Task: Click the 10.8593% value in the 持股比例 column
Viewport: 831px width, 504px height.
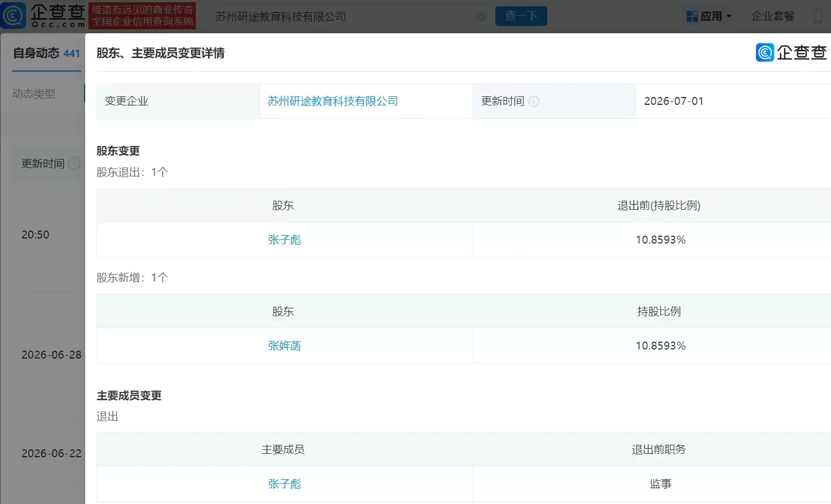Action: click(x=661, y=346)
